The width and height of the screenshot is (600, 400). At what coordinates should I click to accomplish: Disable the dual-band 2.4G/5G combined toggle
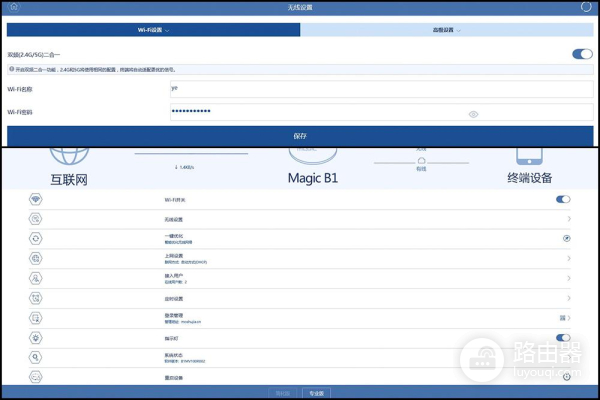(581, 54)
